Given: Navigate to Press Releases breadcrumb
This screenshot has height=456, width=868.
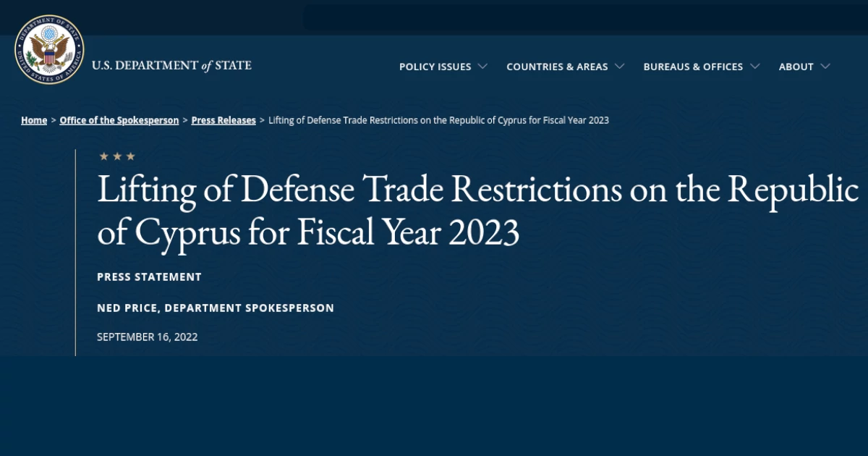Looking at the screenshot, I should pyautogui.click(x=224, y=120).
